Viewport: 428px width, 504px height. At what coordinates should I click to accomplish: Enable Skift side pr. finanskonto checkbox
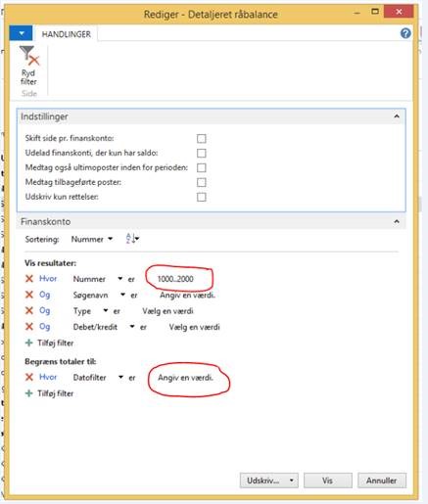202,138
